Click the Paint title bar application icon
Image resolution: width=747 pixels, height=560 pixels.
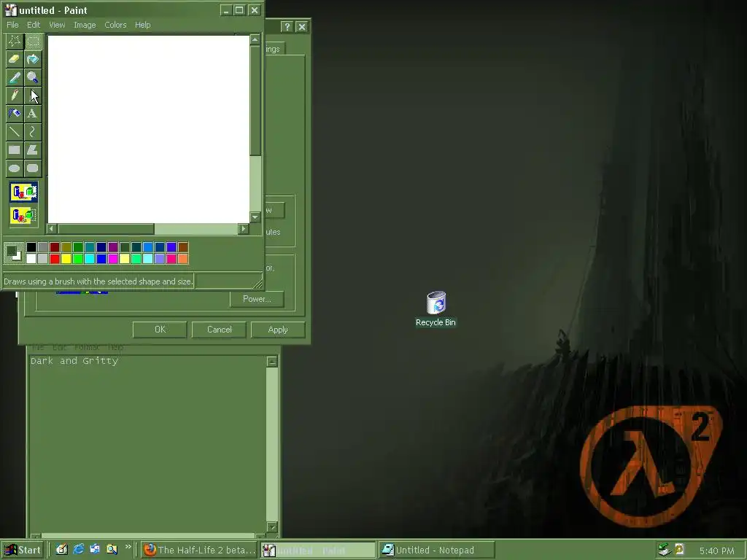[10, 10]
